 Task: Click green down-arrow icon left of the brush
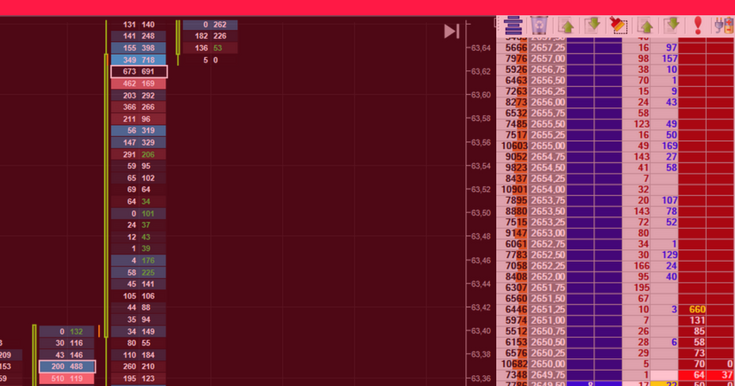[x=593, y=25]
